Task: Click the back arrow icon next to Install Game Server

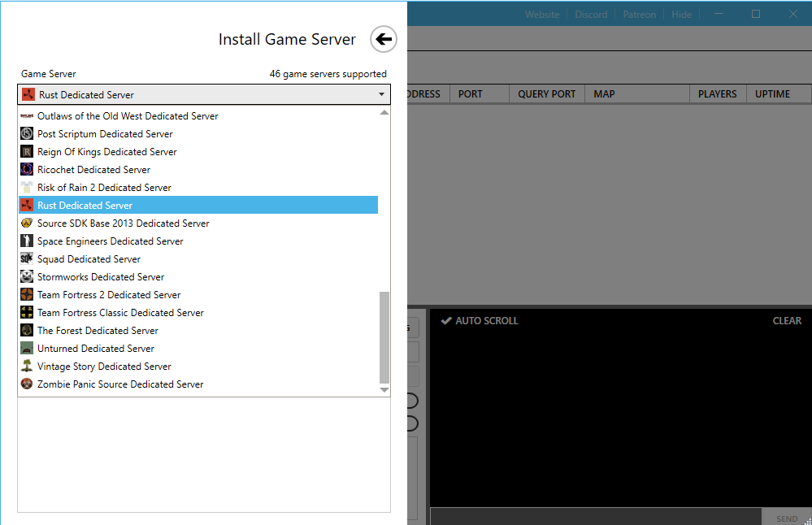Action: (383, 39)
